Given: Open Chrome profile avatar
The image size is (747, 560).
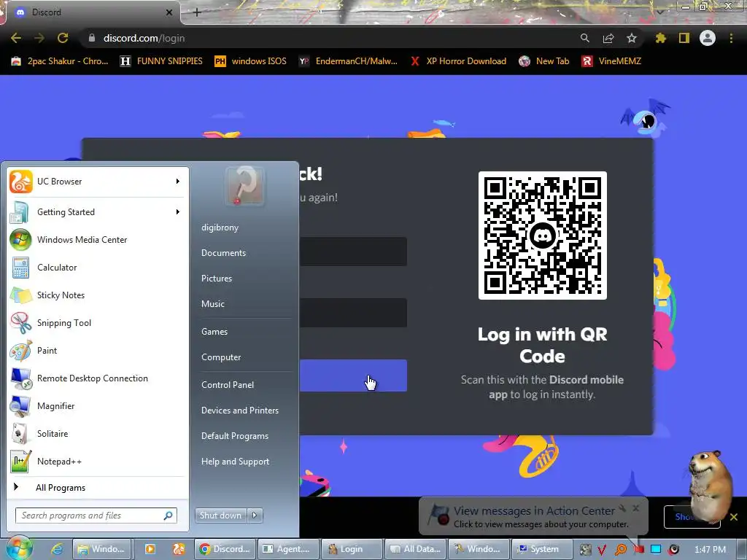Looking at the screenshot, I should pos(708,38).
